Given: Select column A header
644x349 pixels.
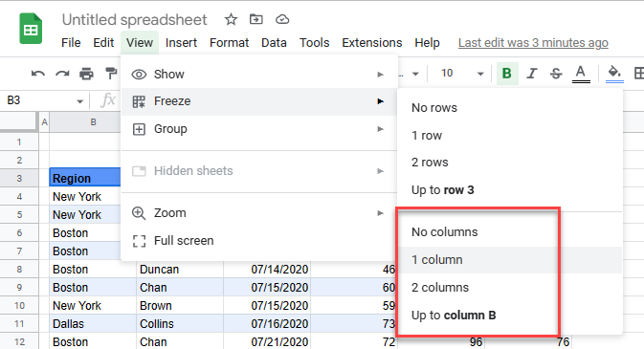Looking at the screenshot, I should 44,122.
